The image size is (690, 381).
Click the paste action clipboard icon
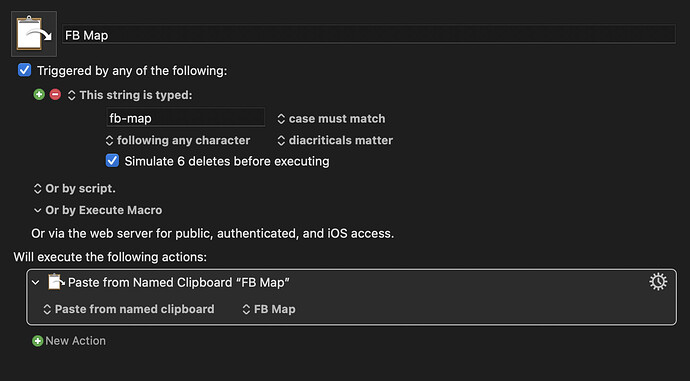point(56,282)
